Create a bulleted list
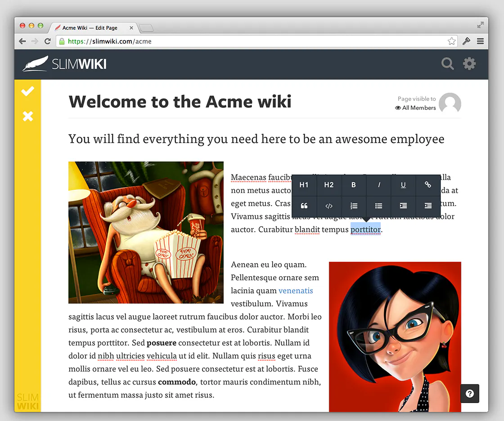Image resolution: width=504 pixels, height=421 pixels. [x=378, y=206]
